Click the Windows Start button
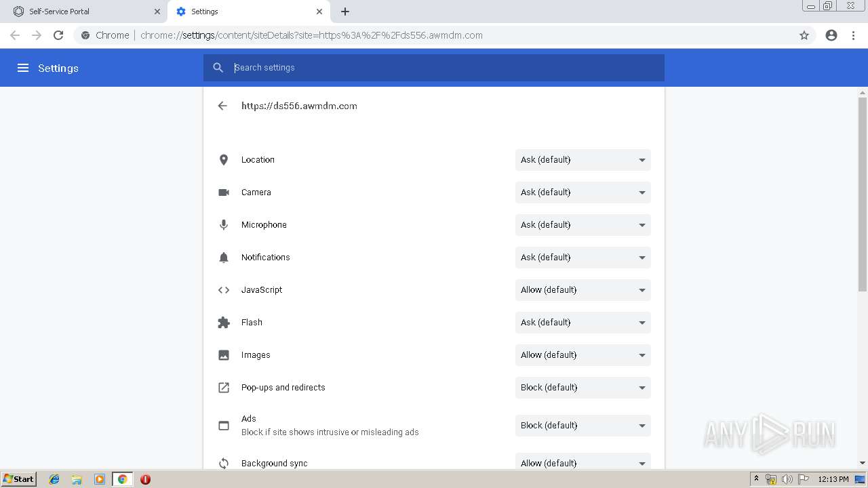 point(18,479)
